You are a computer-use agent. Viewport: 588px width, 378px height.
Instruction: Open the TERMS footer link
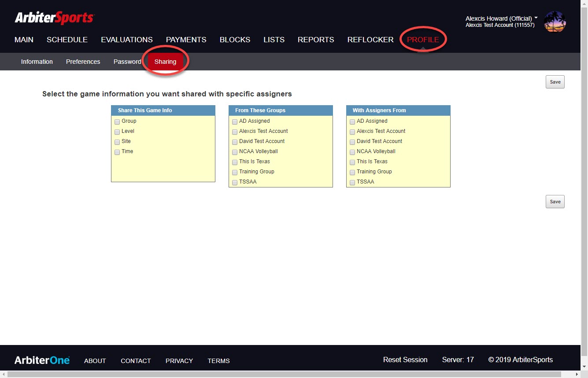[x=219, y=361]
